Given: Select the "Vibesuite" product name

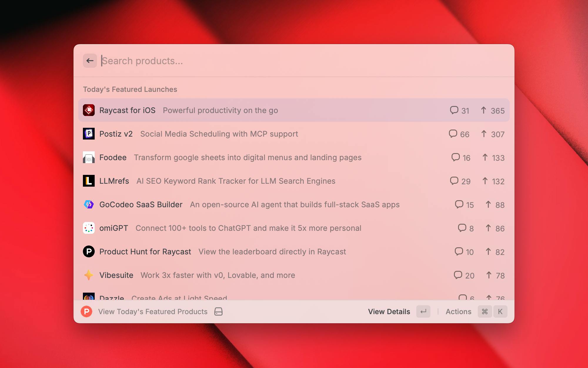Looking at the screenshot, I should pos(116,275).
